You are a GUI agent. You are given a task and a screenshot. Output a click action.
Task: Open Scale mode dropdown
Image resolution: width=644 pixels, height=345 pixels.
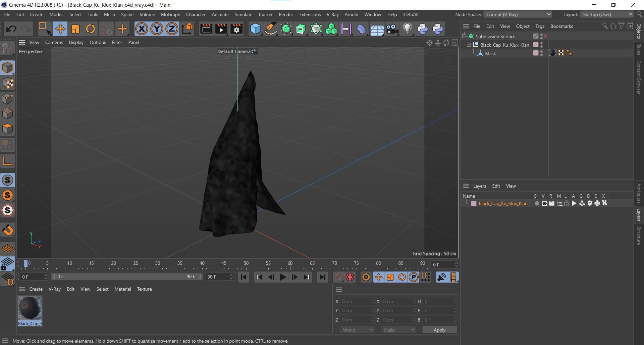coord(398,330)
